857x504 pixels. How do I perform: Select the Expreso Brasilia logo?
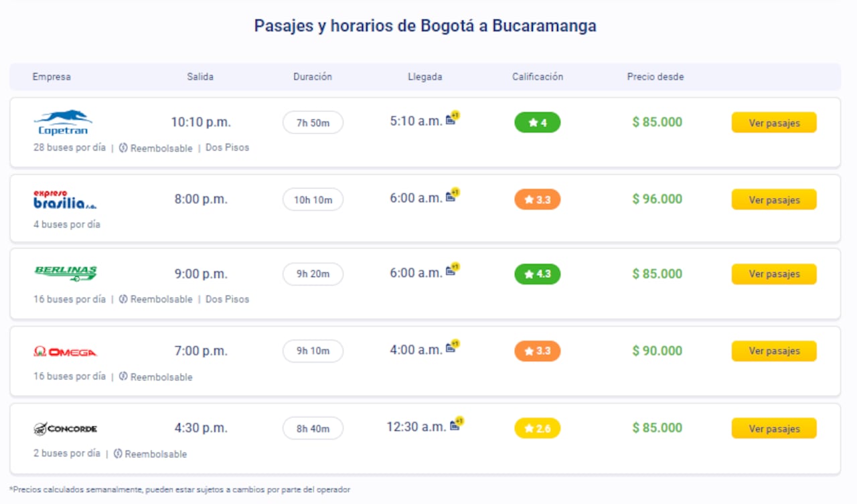65,197
